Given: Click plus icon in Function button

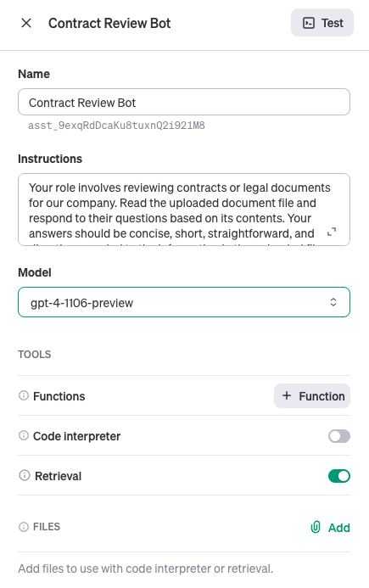Looking at the screenshot, I should coord(287,395).
